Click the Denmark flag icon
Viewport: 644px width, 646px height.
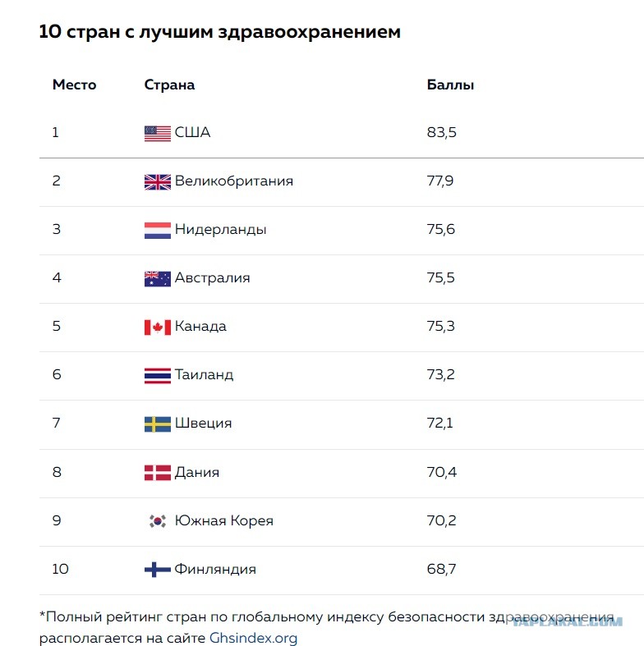(158, 473)
